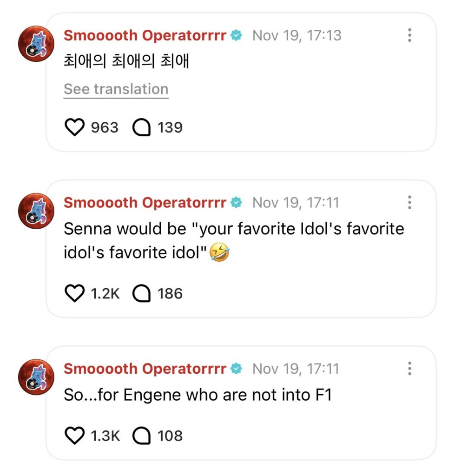Open more options for the 17:13 post
Viewport: 455px width, 476px height.
tap(409, 35)
